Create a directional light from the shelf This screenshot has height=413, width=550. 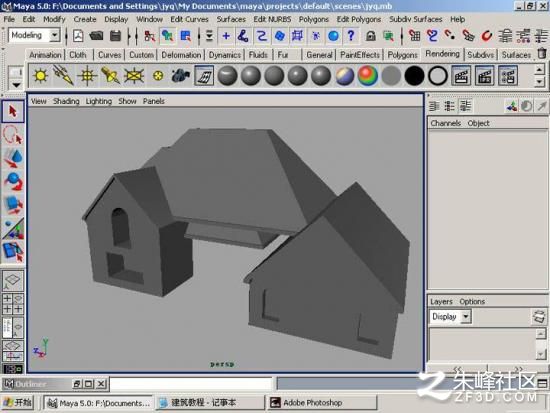[x=63, y=75]
